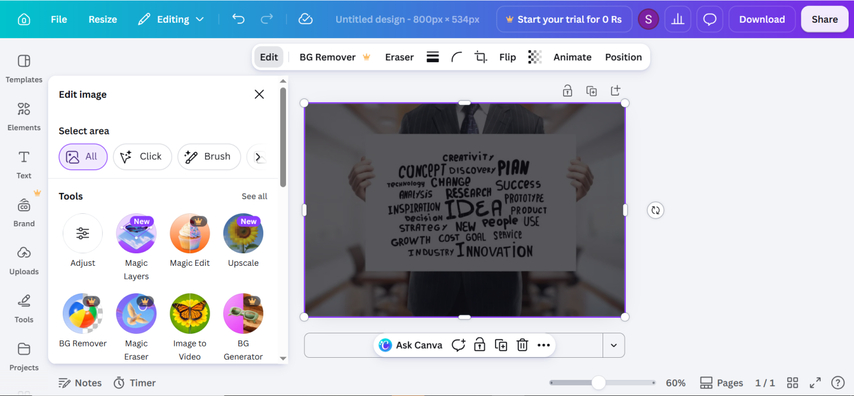854x396 pixels.
Task: Check cloud save status icon
Action: [x=306, y=19]
